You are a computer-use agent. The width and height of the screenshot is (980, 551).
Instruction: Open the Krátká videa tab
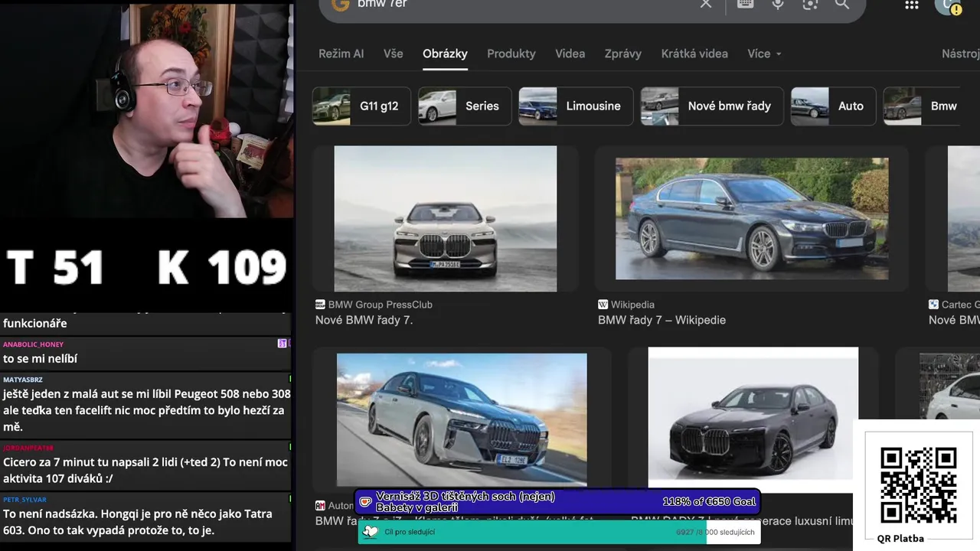pos(694,54)
